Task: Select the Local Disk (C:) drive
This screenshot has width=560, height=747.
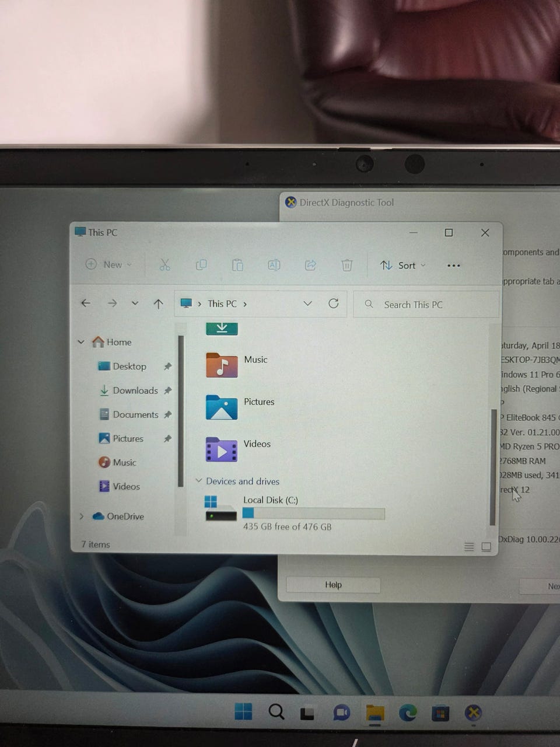Action: 295,512
